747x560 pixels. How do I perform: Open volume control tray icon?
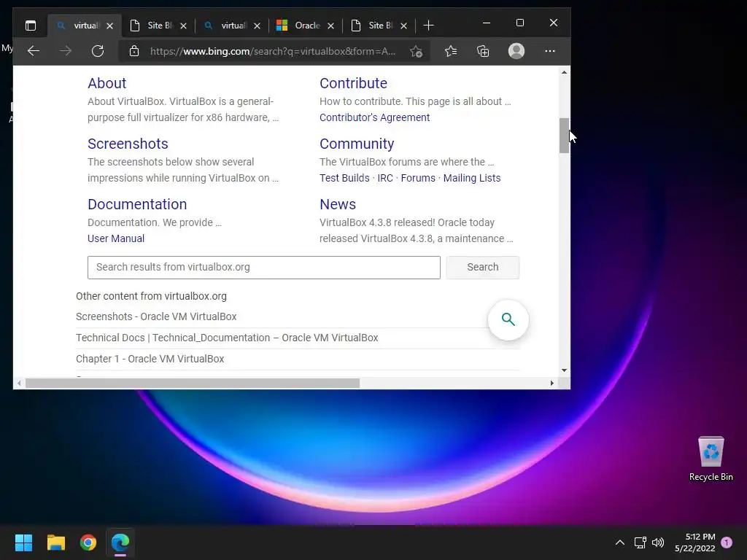(658, 542)
